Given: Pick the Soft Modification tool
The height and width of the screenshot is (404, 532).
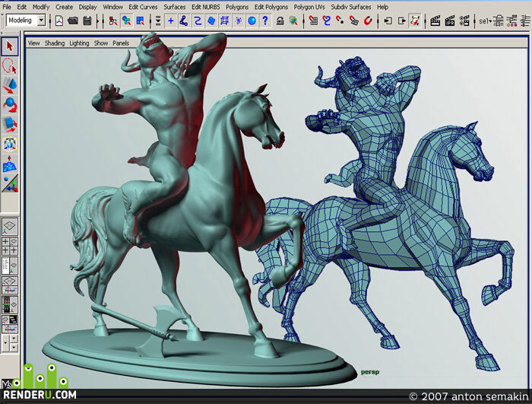Looking at the screenshot, I should pyautogui.click(x=9, y=164).
